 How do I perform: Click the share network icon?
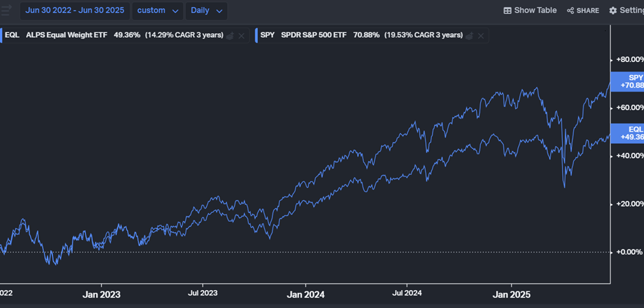tap(570, 11)
